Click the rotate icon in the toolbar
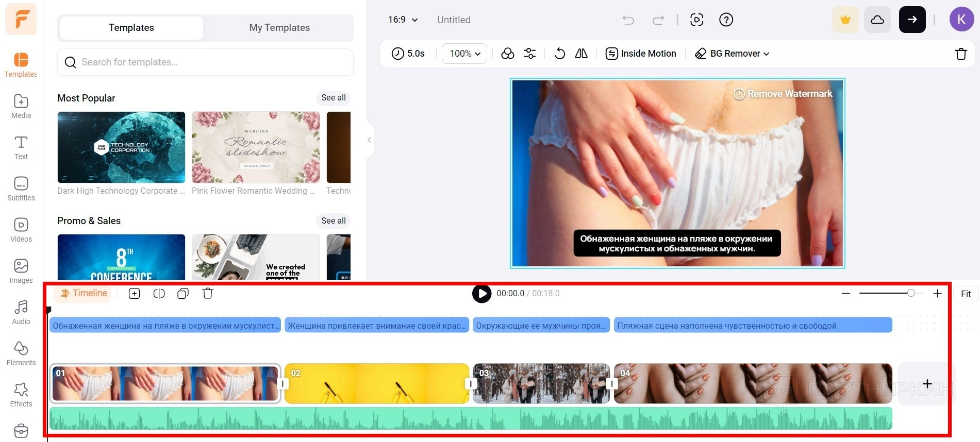 pos(560,54)
